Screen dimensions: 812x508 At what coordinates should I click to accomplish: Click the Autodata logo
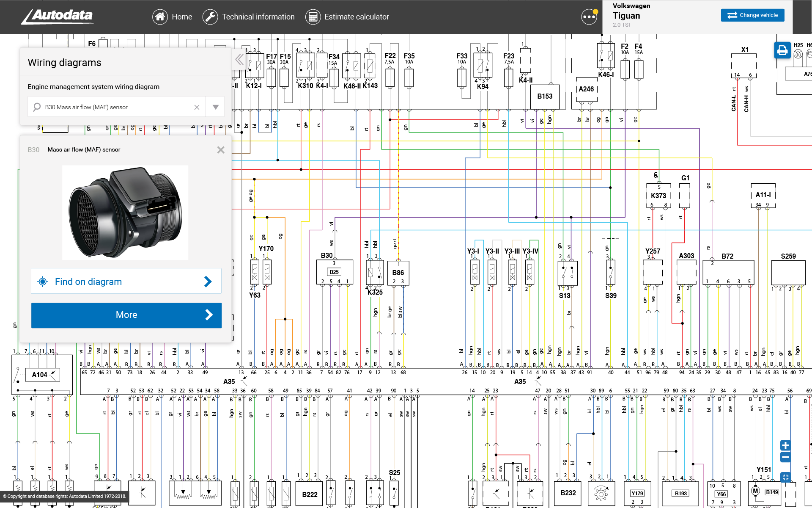pyautogui.click(x=58, y=17)
